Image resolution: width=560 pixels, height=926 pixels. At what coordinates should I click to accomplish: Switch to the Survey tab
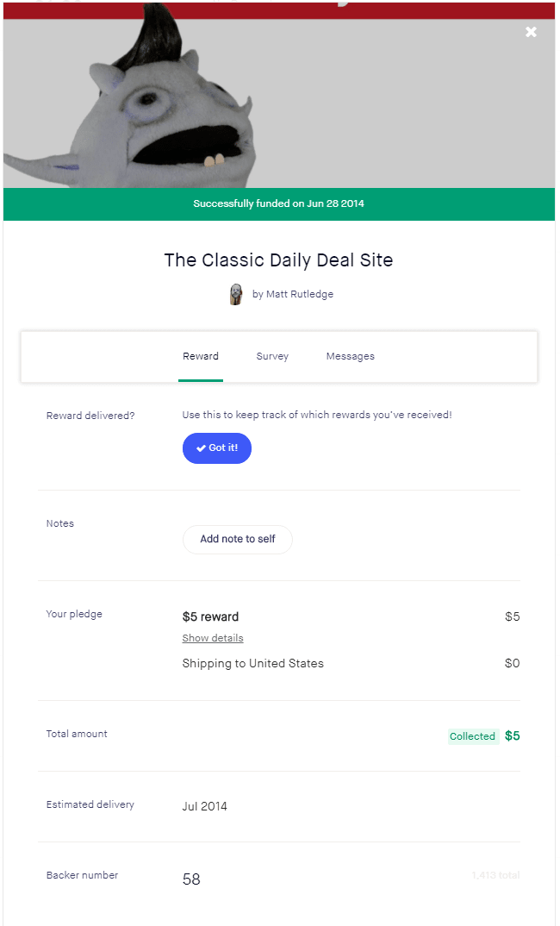pos(272,356)
